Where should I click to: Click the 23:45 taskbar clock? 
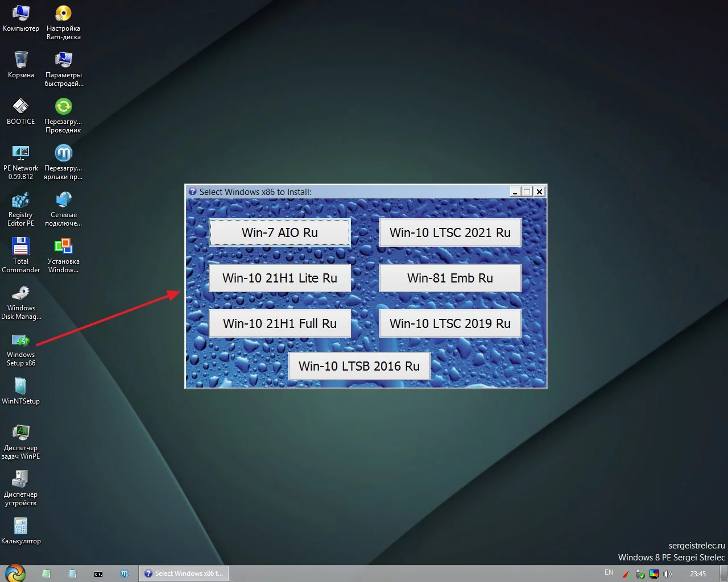coord(698,573)
